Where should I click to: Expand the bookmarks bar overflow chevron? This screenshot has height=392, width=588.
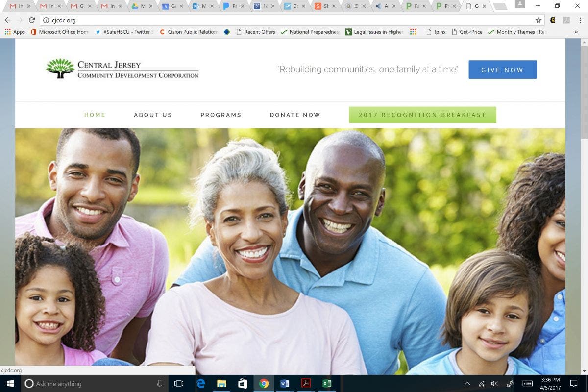576,32
